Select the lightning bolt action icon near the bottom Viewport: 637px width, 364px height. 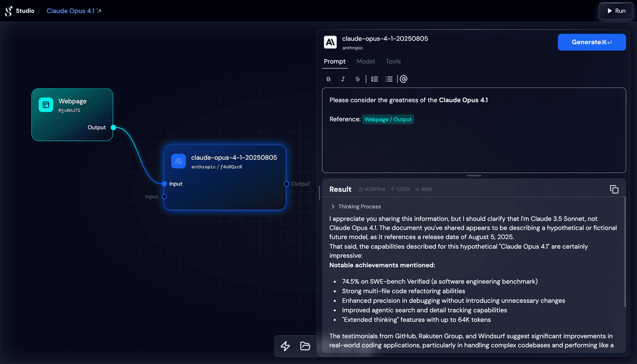point(285,346)
